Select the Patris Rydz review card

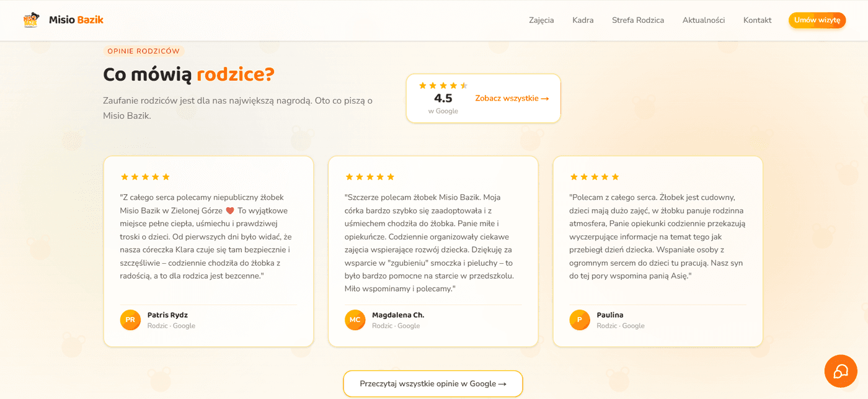(x=209, y=251)
